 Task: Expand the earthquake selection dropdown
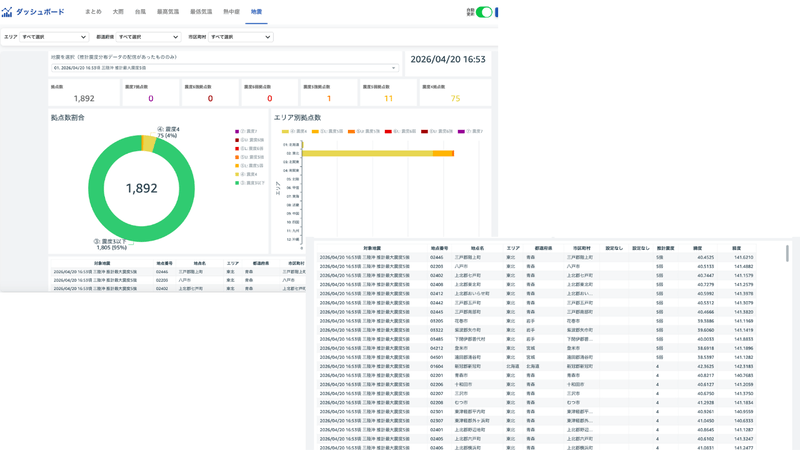pos(224,68)
